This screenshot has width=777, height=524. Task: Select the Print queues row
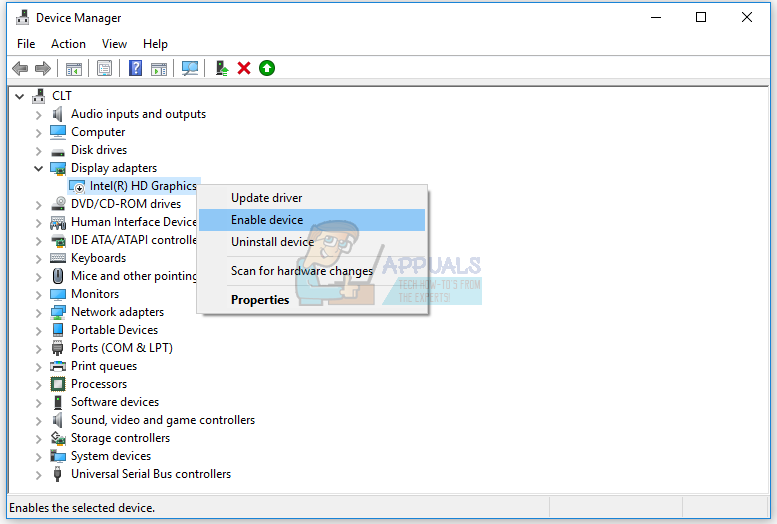pyautogui.click(x=104, y=366)
